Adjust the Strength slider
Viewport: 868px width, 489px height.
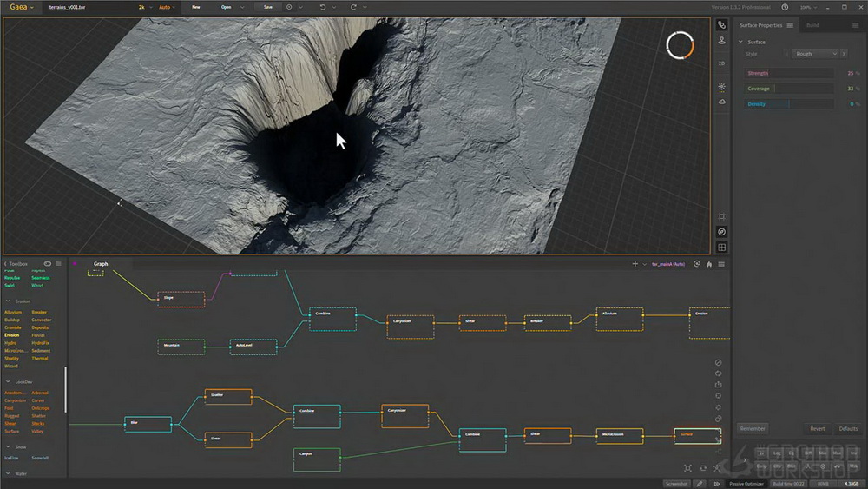[x=789, y=73]
